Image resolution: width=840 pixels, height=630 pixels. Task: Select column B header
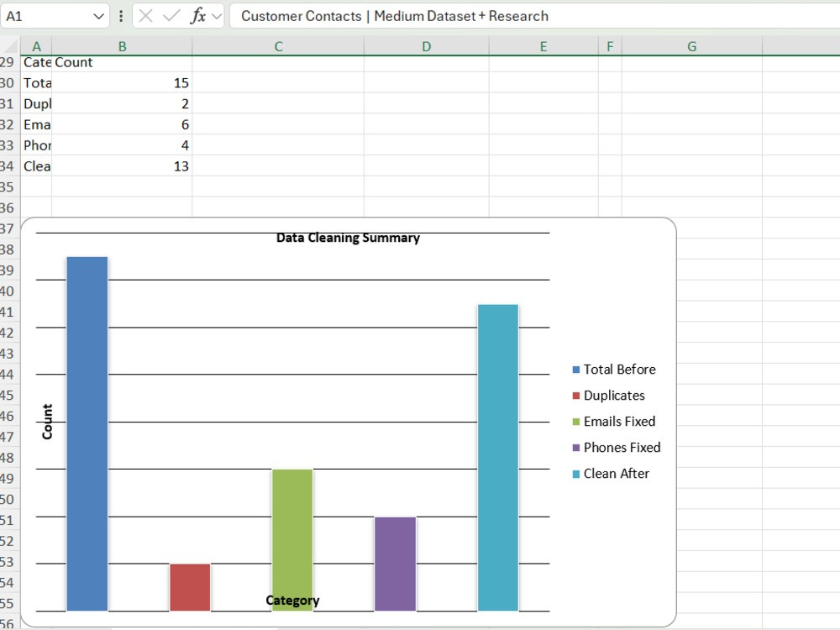(x=122, y=46)
